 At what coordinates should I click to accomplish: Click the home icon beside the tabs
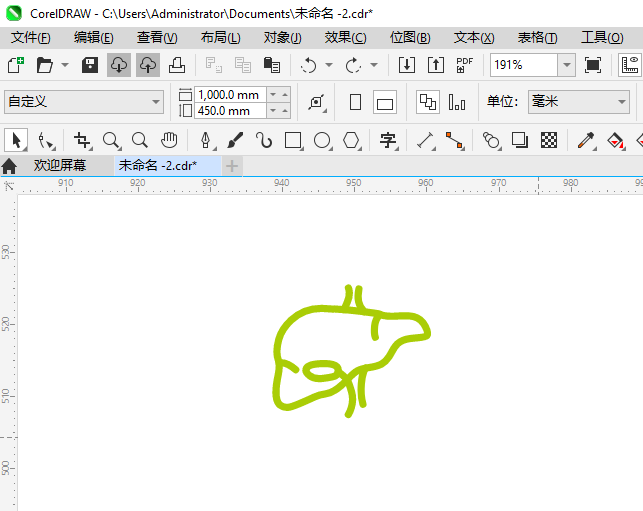9,167
